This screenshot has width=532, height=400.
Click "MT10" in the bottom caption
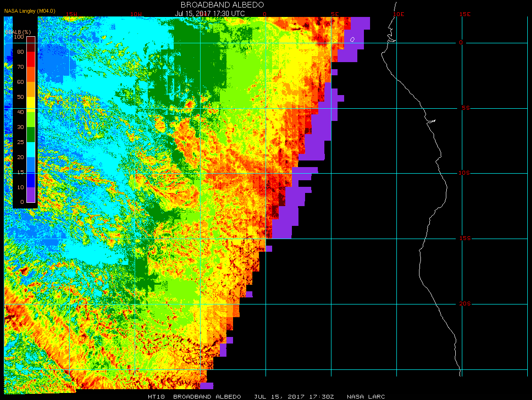pos(156,397)
